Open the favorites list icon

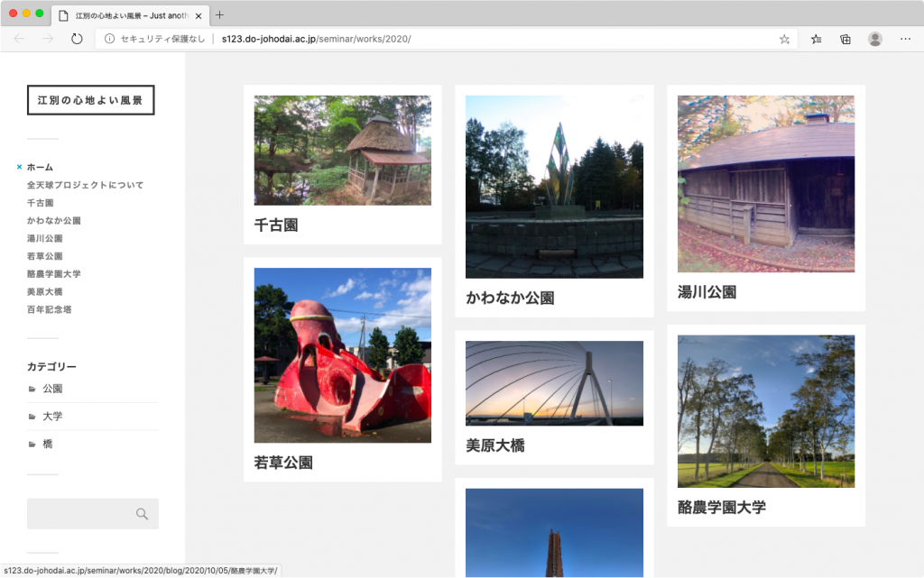click(817, 39)
